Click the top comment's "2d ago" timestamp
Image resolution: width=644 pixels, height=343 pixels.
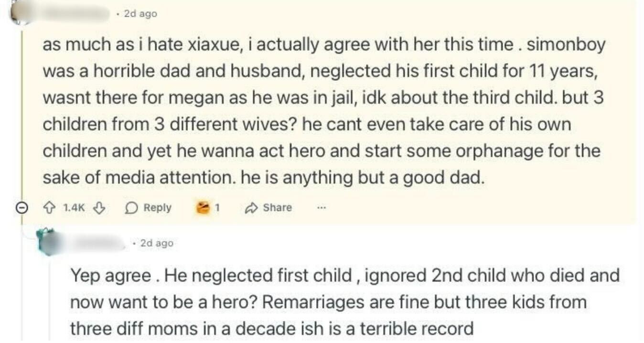click(140, 14)
